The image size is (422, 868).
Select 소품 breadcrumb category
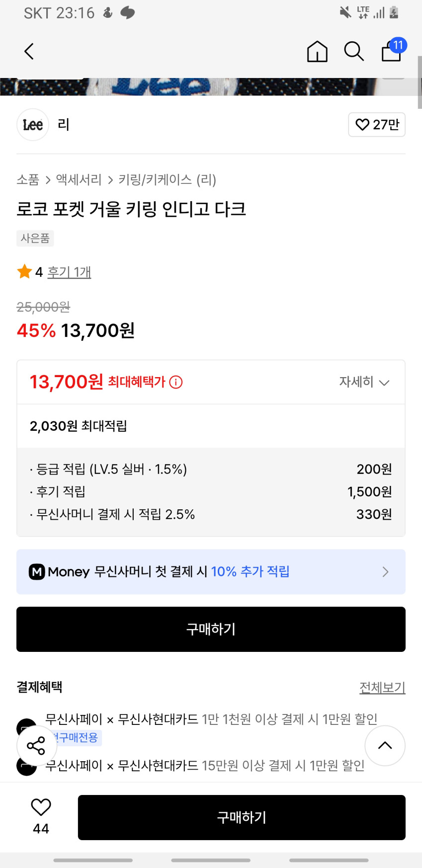click(x=28, y=180)
